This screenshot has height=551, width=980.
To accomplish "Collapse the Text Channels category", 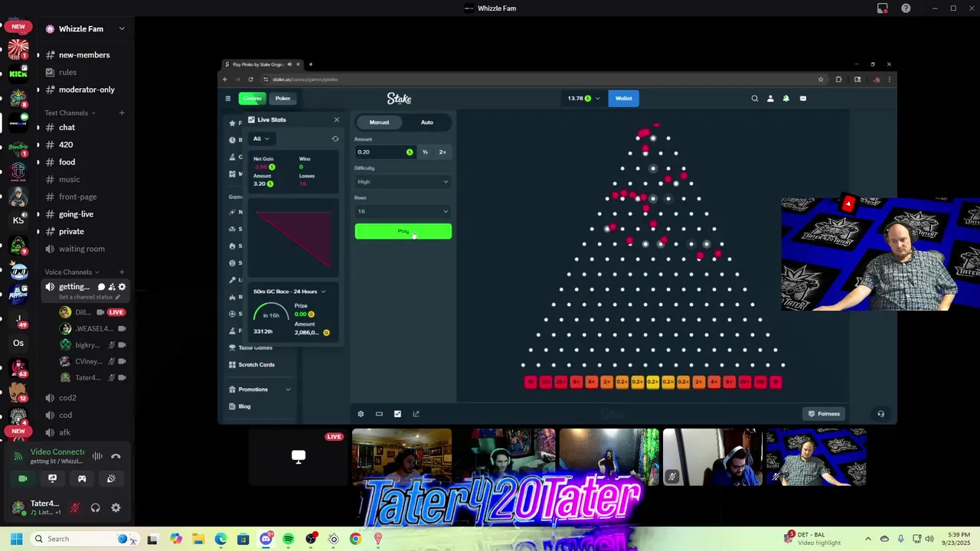I will point(70,112).
